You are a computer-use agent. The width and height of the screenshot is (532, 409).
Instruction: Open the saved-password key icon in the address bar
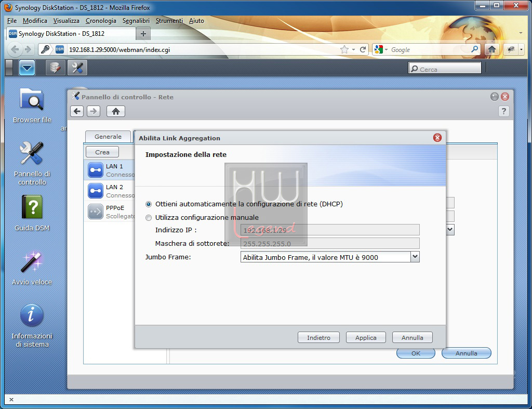(45, 49)
